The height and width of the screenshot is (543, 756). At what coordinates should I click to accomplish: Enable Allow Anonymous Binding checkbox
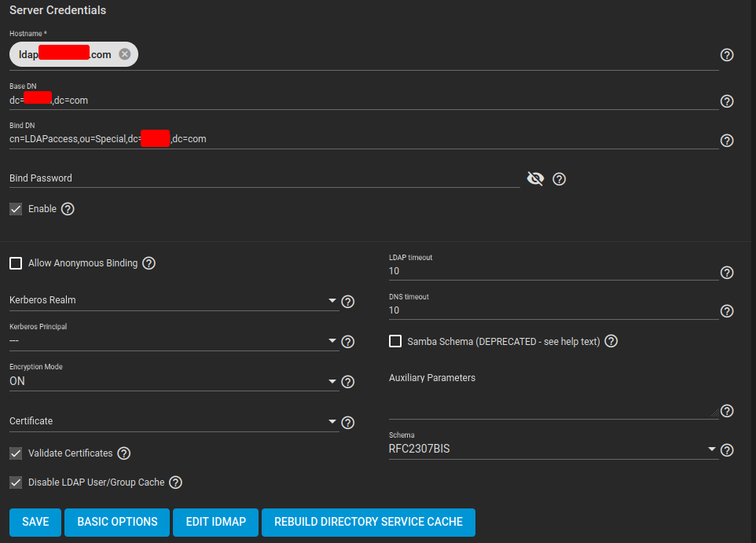point(16,262)
